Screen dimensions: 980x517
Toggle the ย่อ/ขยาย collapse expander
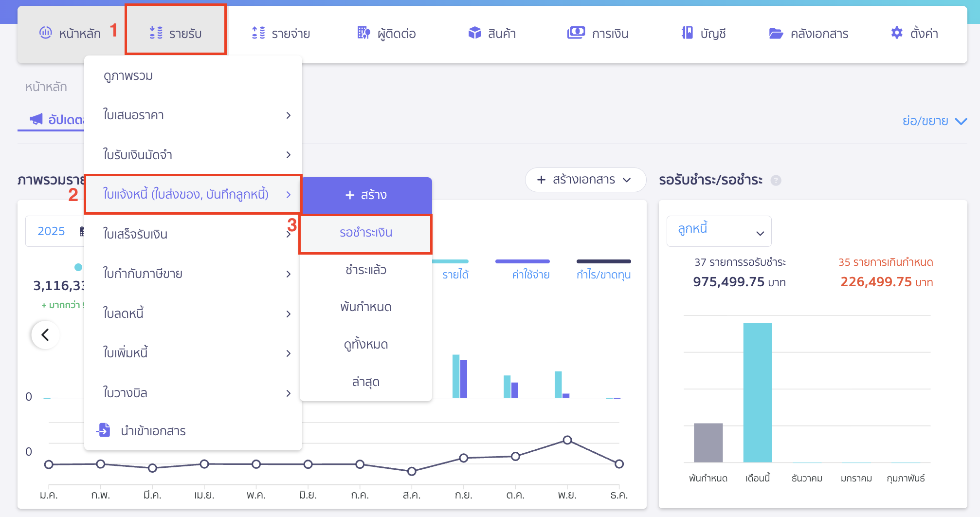934,121
